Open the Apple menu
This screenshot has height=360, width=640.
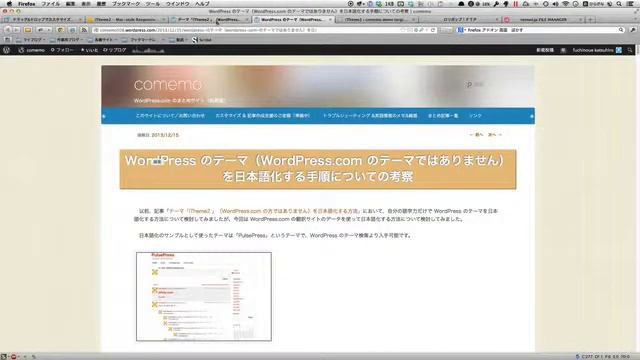[x=9, y=4]
